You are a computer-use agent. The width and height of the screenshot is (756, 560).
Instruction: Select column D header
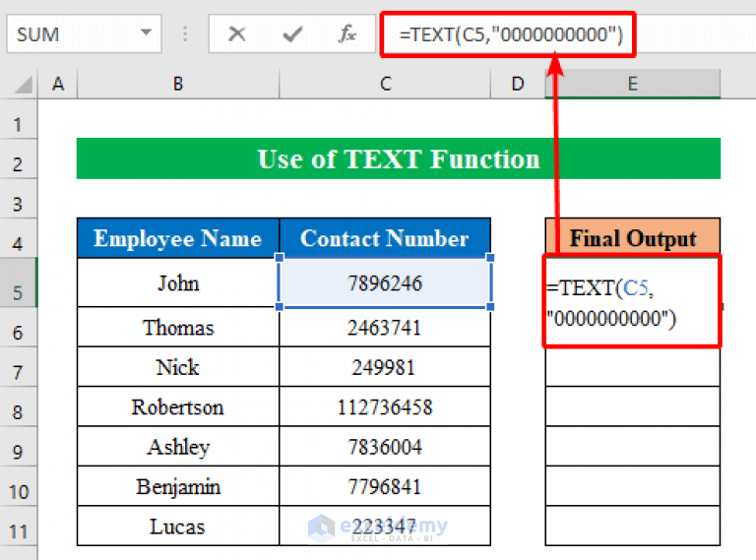(x=518, y=84)
